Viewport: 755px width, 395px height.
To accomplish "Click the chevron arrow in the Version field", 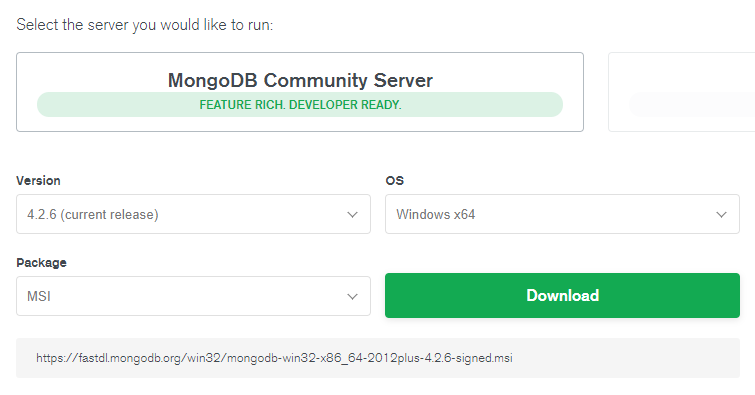I will [352, 215].
